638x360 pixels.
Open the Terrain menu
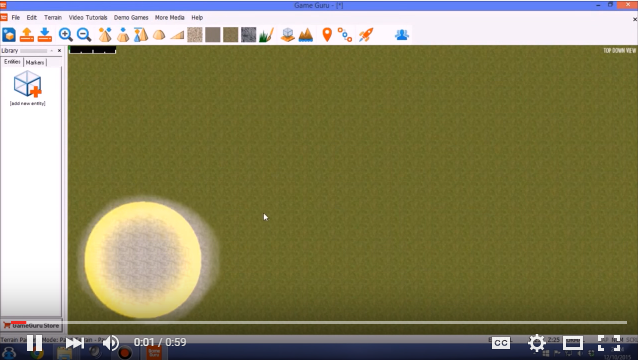click(53, 17)
